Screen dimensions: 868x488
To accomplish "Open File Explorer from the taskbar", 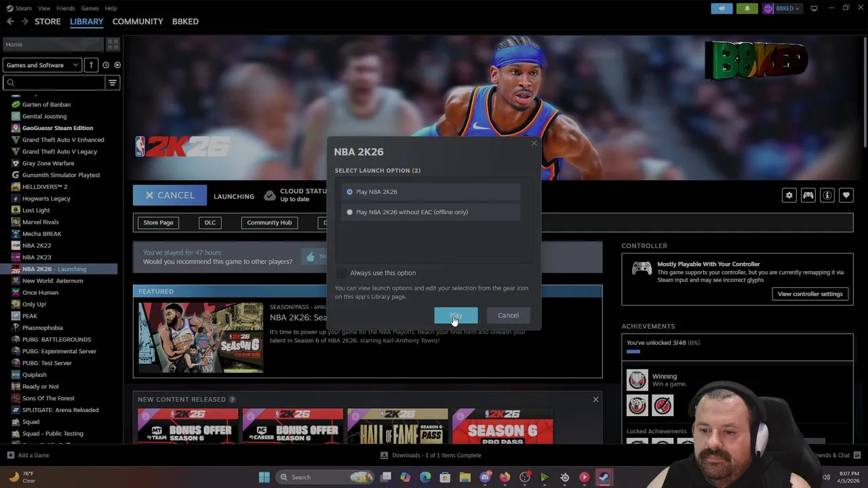I will point(465,477).
